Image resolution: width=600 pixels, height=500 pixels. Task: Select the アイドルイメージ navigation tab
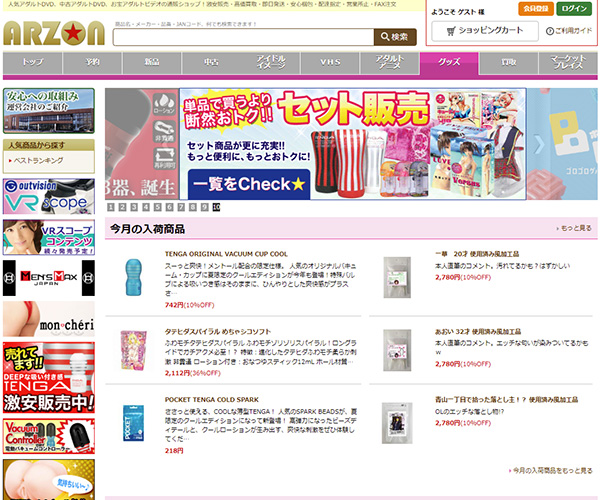271,62
